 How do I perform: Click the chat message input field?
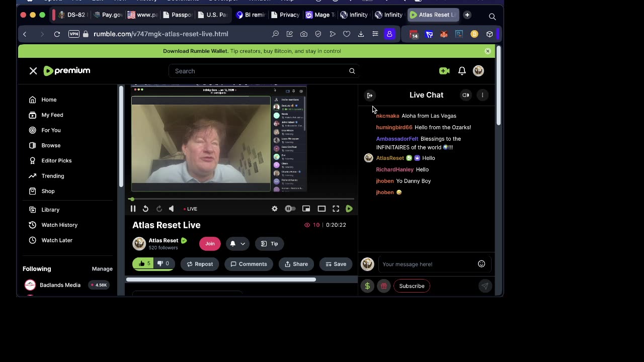429,264
